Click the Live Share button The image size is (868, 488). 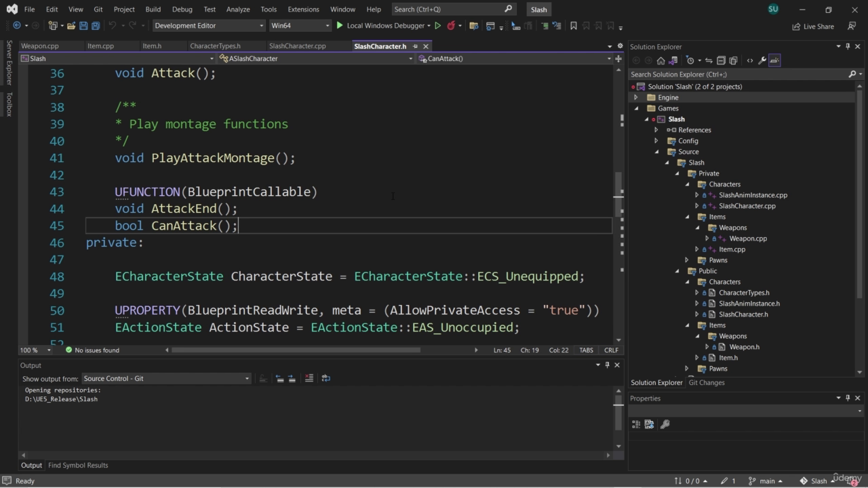point(813,26)
